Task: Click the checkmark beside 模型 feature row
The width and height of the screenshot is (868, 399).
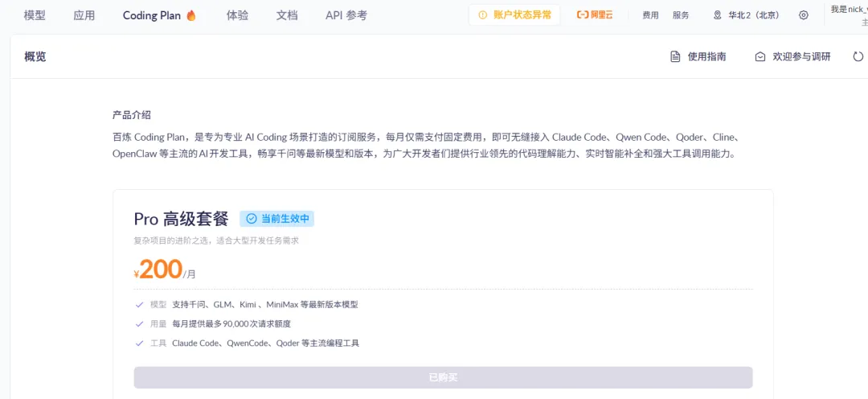Action: (x=140, y=304)
